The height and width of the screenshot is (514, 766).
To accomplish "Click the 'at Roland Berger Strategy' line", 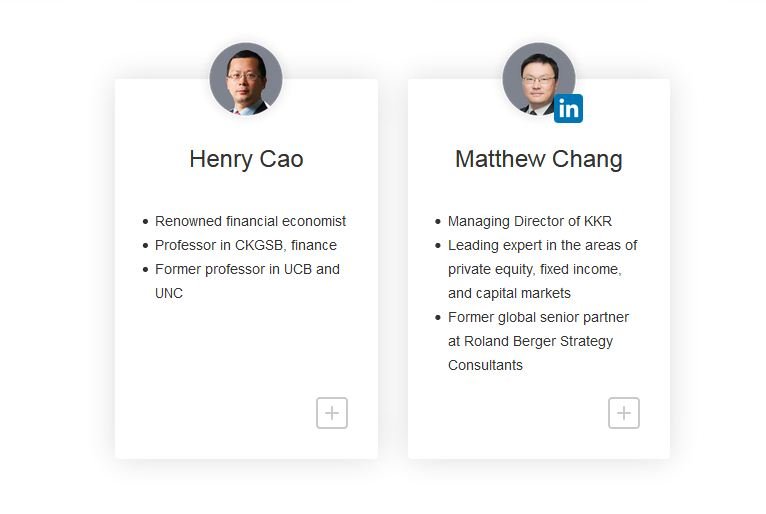I will tap(530, 341).
